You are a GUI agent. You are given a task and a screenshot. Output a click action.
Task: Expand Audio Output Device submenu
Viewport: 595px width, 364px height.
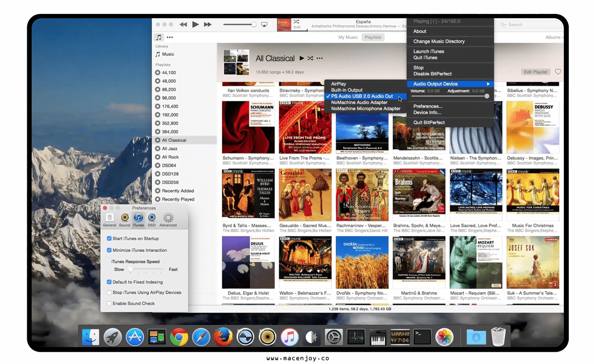451,84
